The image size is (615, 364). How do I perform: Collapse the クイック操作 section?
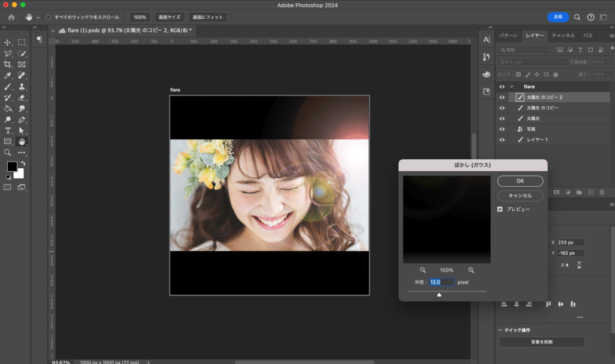click(x=500, y=330)
